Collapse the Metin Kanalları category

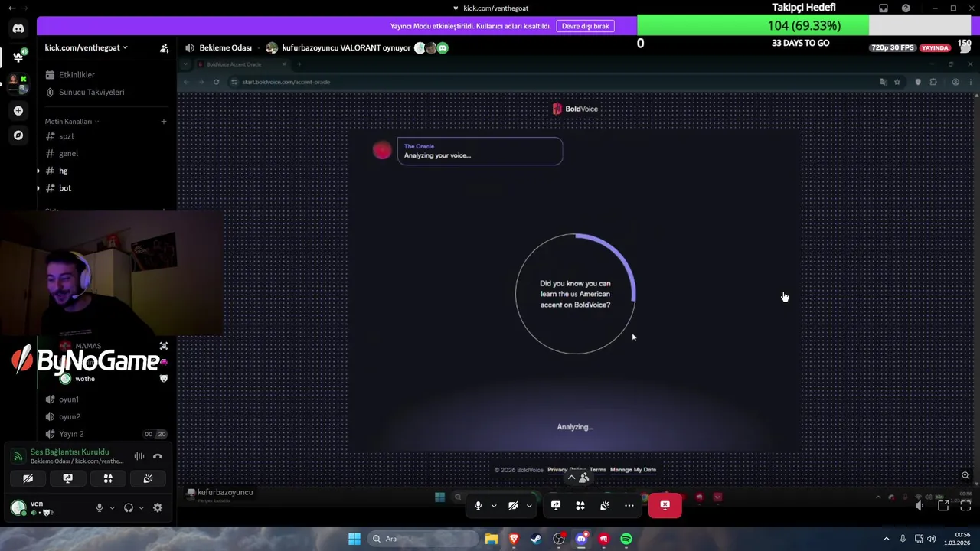[71, 121]
